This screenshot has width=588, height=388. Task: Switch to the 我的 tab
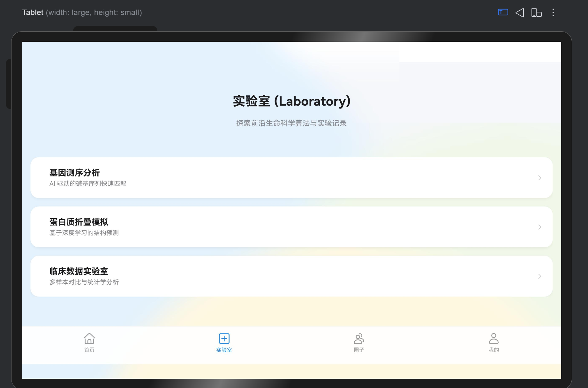click(x=494, y=343)
